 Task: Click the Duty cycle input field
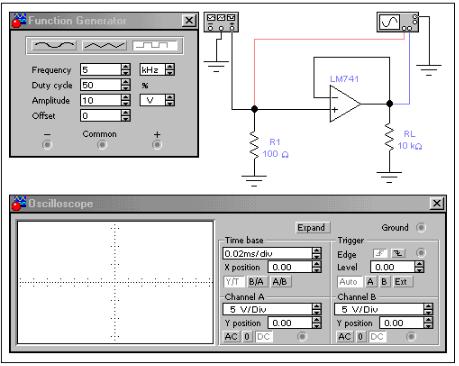(100, 85)
